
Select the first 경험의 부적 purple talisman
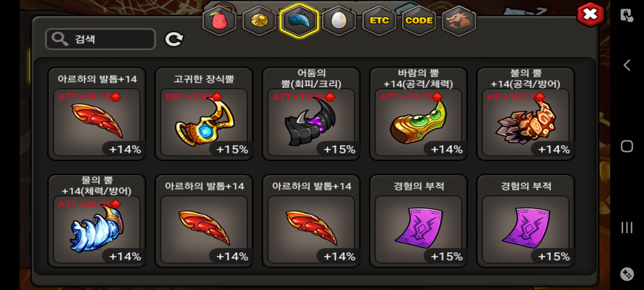pyautogui.click(x=418, y=221)
